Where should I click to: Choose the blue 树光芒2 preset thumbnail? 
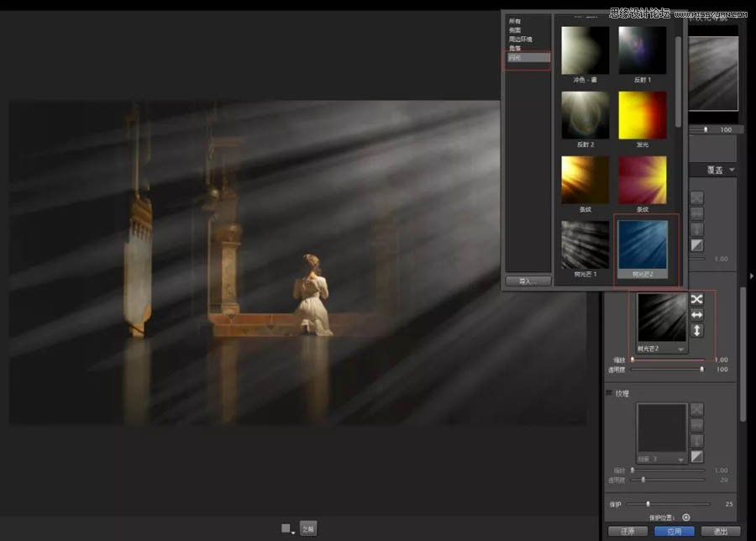coord(643,245)
